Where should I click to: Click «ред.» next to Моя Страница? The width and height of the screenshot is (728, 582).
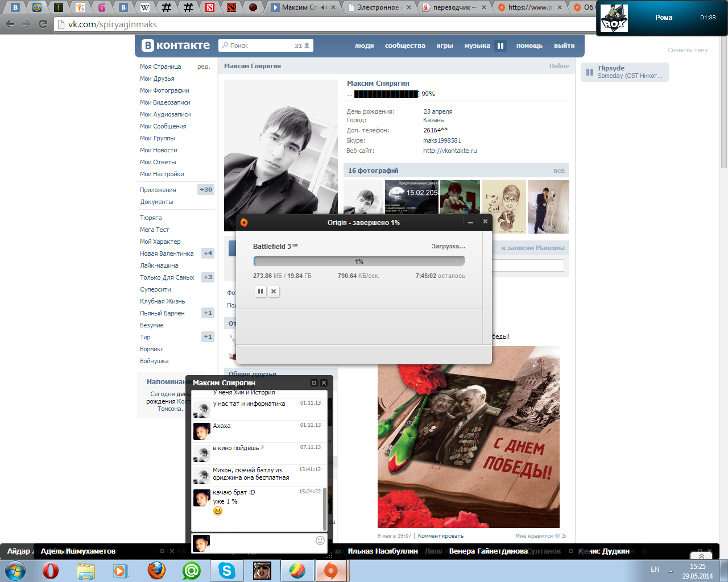click(x=204, y=66)
